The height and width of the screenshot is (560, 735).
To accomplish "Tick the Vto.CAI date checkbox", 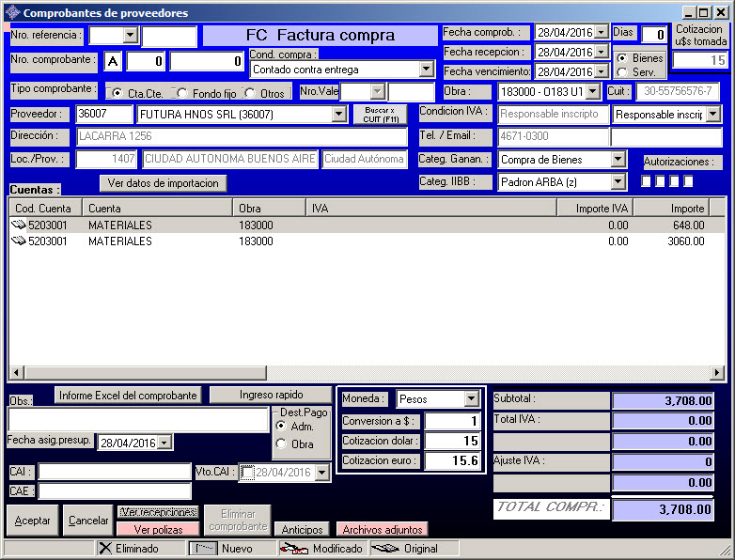I will [247, 473].
